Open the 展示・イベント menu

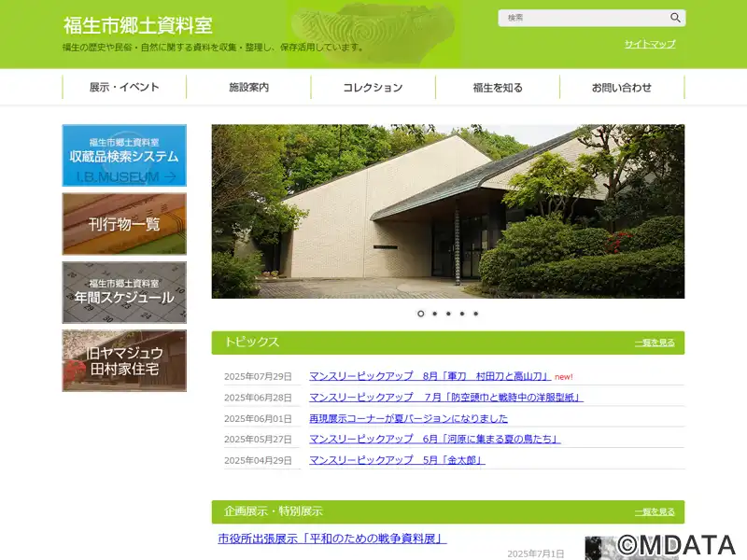point(124,87)
